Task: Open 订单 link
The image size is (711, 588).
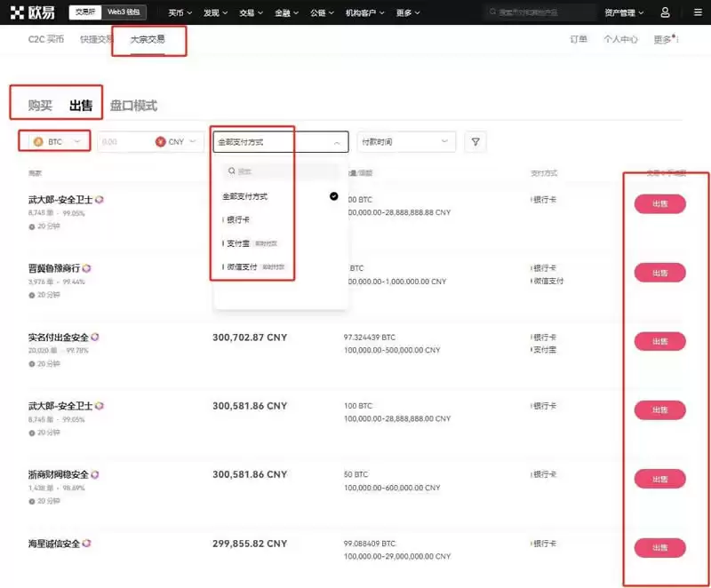Action: point(578,40)
